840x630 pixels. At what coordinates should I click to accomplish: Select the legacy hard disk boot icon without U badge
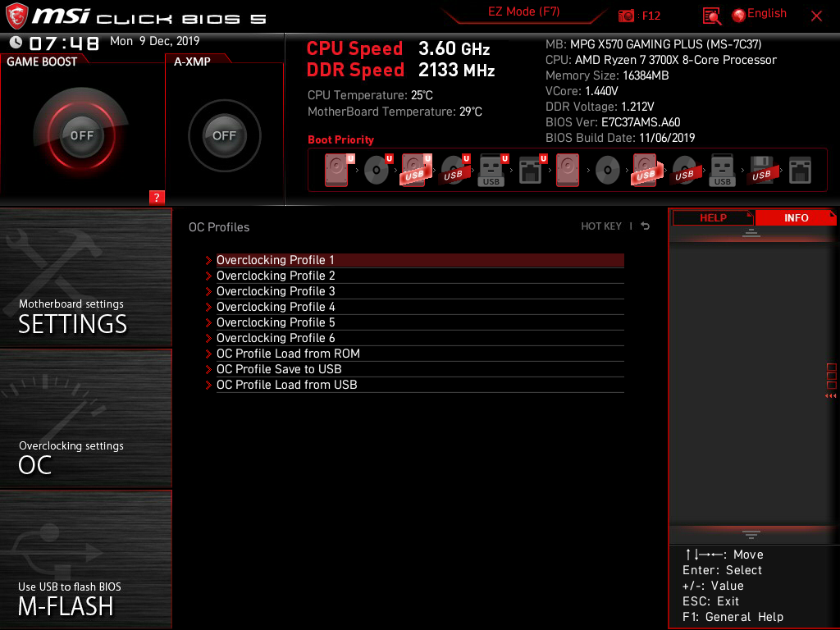pyautogui.click(x=568, y=171)
